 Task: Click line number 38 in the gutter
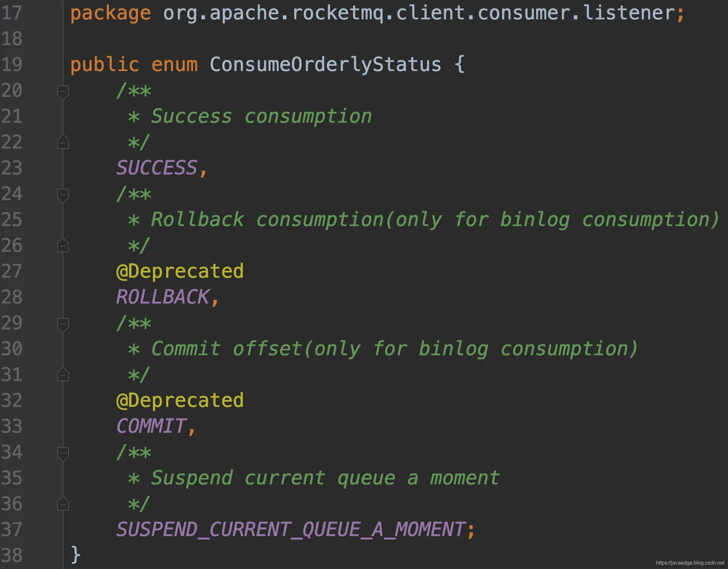click(12, 555)
